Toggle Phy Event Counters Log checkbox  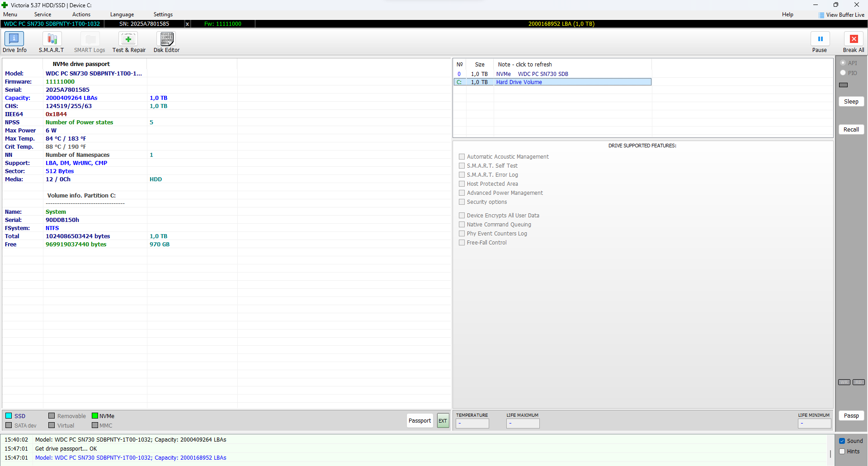462,234
